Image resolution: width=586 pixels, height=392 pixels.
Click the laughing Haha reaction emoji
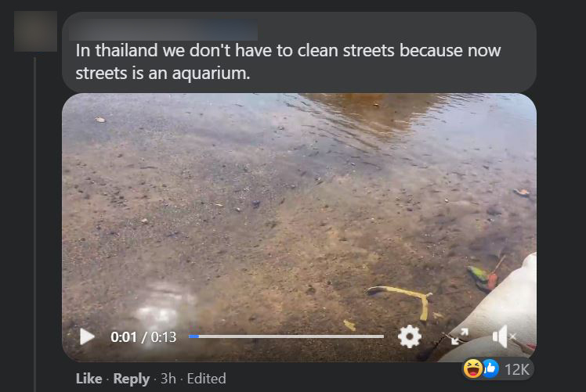pos(472,369)
